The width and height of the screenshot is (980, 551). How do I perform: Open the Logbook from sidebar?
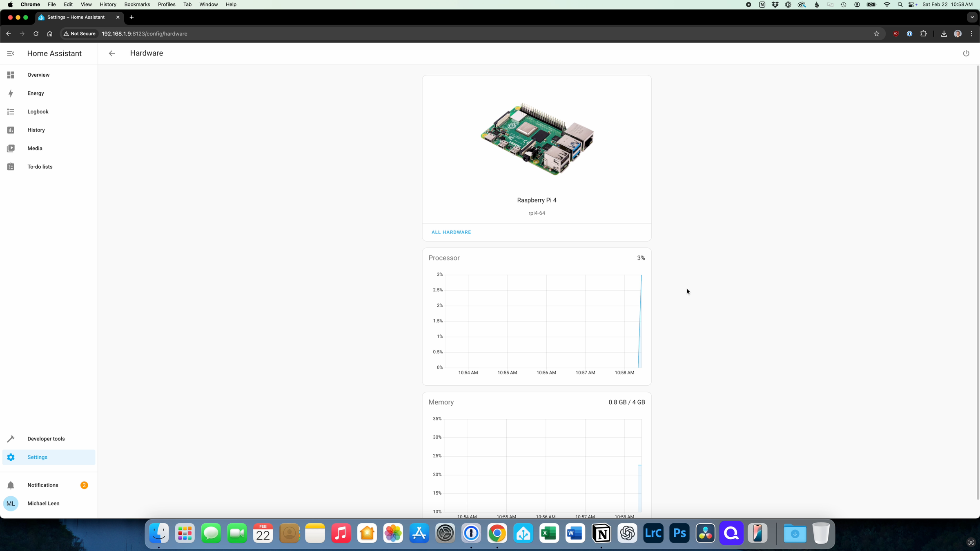pos(38,112)
